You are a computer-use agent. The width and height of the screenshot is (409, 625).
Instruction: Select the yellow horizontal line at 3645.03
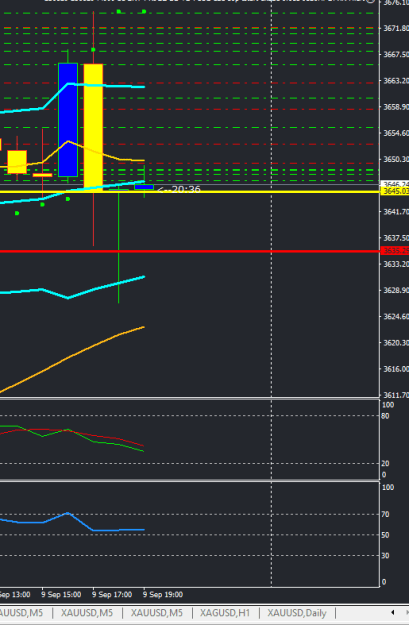pyautogui.click(x=189, y=192)
